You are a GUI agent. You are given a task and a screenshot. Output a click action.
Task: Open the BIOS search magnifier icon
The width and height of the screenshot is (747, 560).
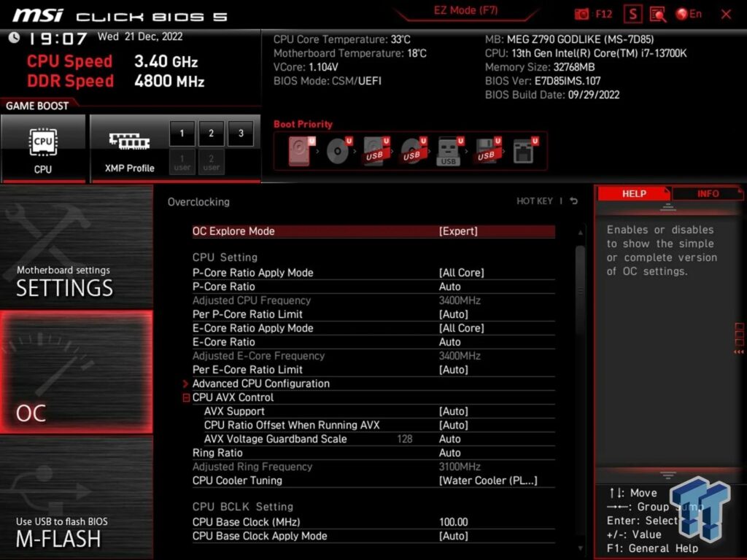coord(658,15)
